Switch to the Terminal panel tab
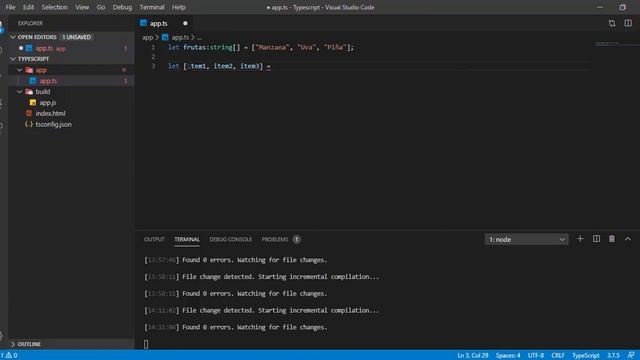Screen dimensions: 640x360 pos(187,240)
